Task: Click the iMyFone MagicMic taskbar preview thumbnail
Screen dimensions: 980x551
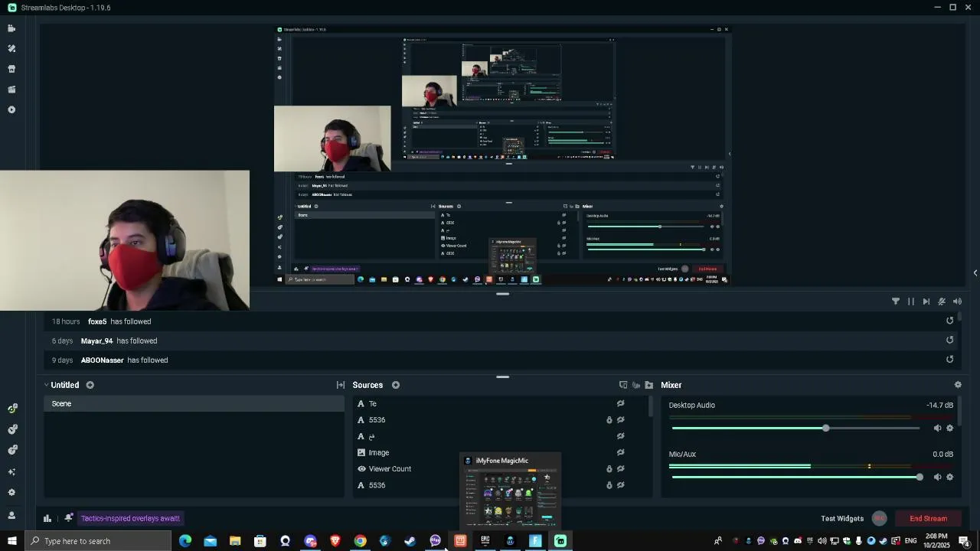Action: click(510, 491)
